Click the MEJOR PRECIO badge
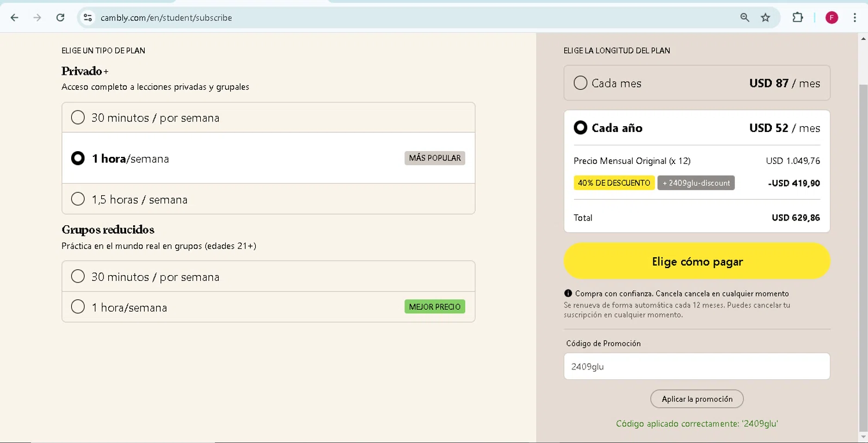This screenshot has width=868, height=443. coord(435,307)
